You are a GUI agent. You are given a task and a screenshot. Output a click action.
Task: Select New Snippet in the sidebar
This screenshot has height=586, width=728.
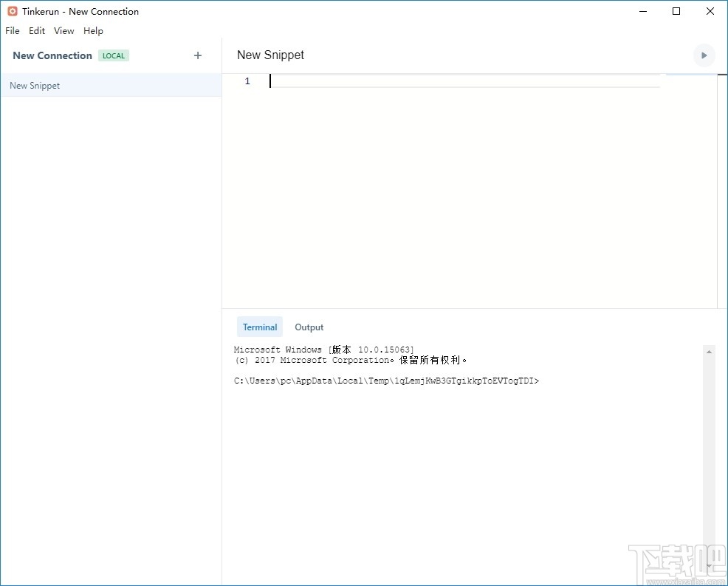[35, 85]
